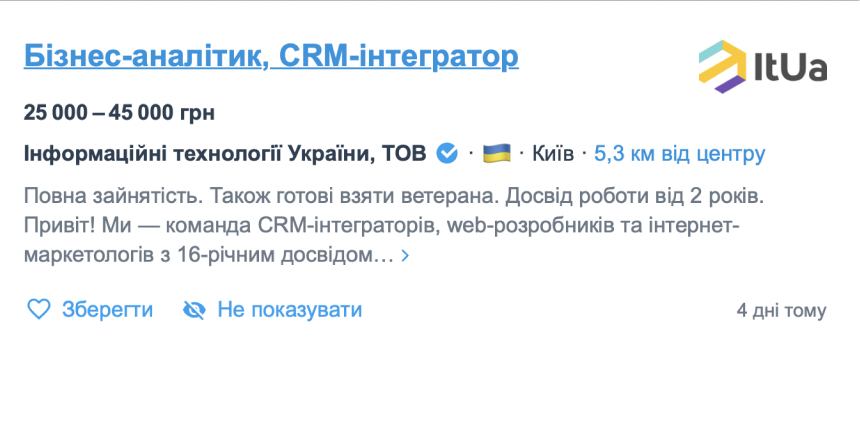Click the маркетологів з 16-річним досвідом text

pyautogui.click(x=209, y=256)
